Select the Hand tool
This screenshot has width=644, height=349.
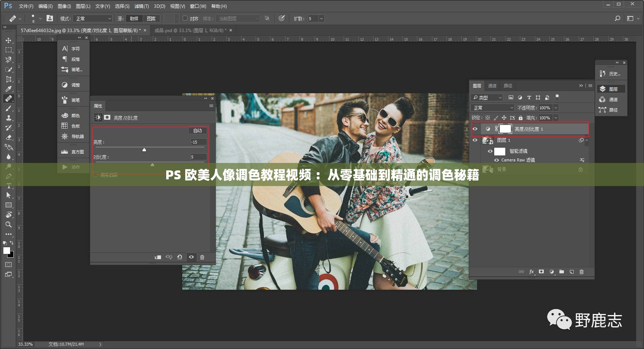pyautogui.click(x=9, y=215)
